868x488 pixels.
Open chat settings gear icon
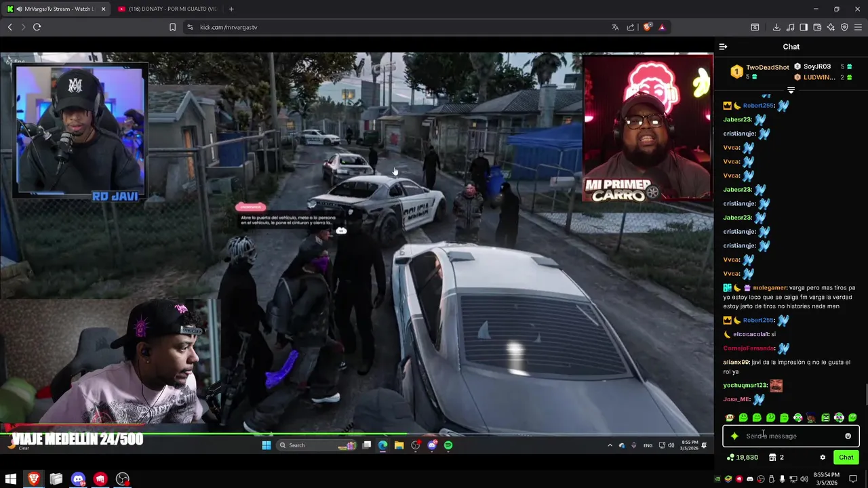click(823, 457)
